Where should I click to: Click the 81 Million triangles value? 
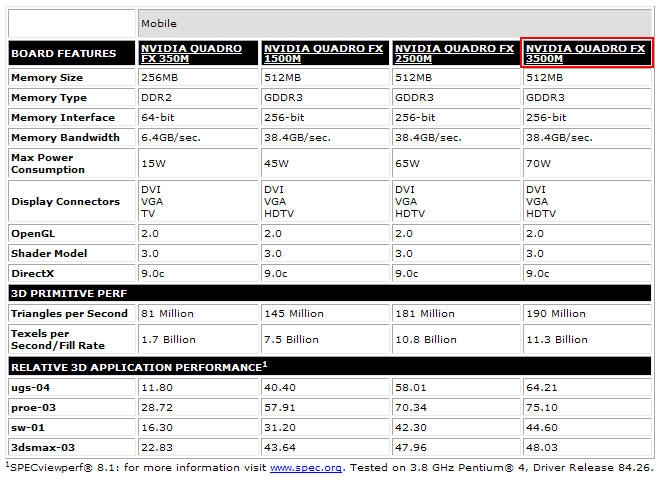pos(167,314)
